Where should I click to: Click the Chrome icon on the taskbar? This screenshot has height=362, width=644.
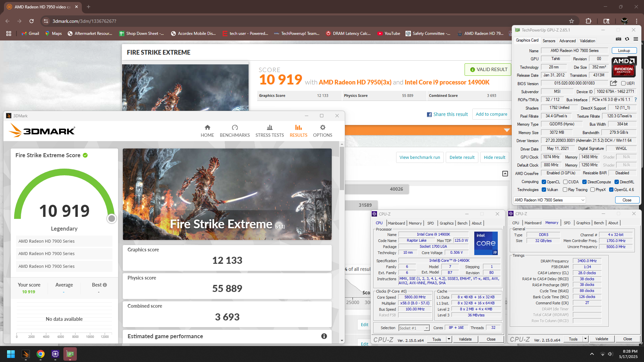[41, 354]
